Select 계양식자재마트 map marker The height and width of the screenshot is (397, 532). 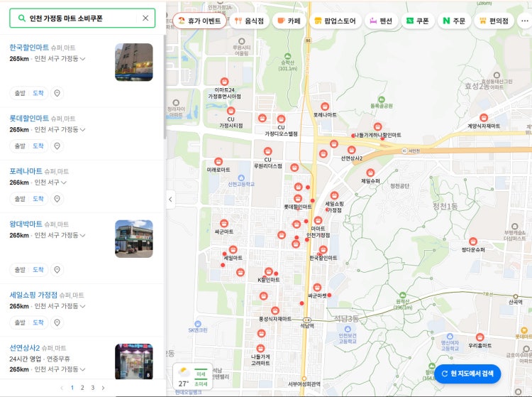coord(484,117)
